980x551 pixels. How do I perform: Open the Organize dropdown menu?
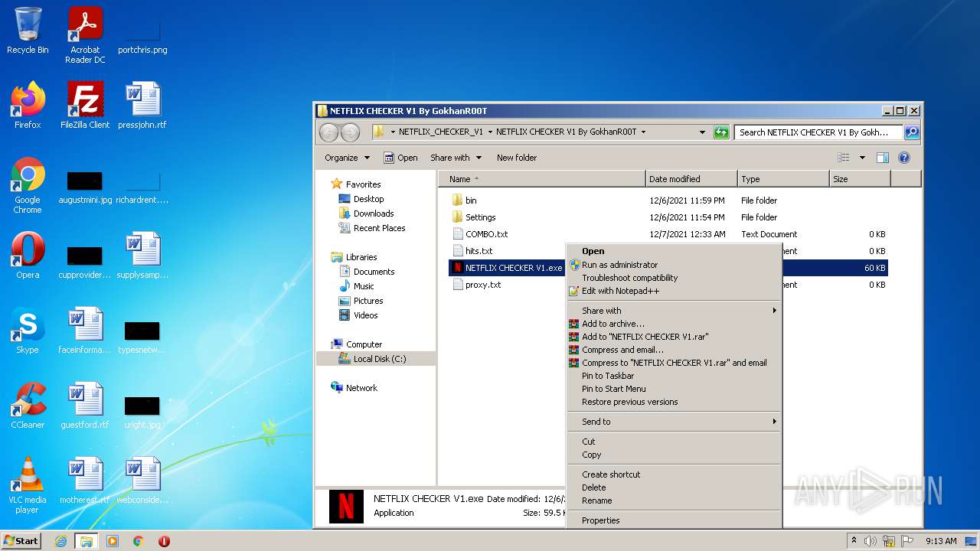point(347,158)
